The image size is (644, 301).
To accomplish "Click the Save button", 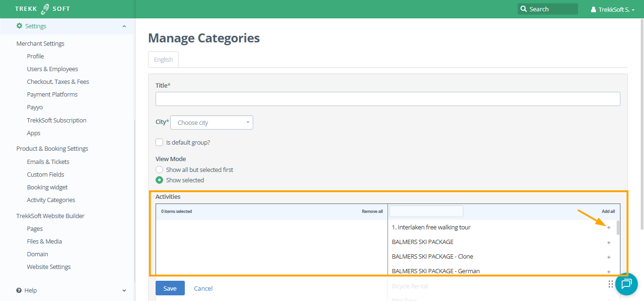I will pos(170,288).
